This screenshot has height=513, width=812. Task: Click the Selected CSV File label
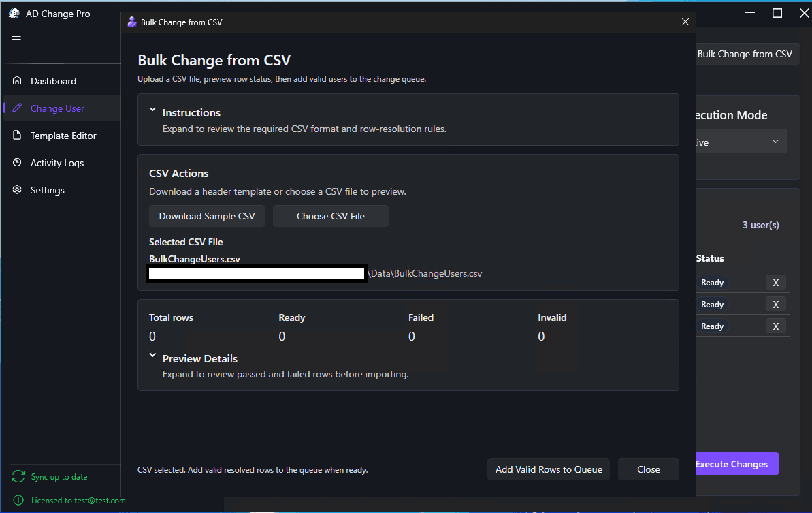(x=186, y=242)
